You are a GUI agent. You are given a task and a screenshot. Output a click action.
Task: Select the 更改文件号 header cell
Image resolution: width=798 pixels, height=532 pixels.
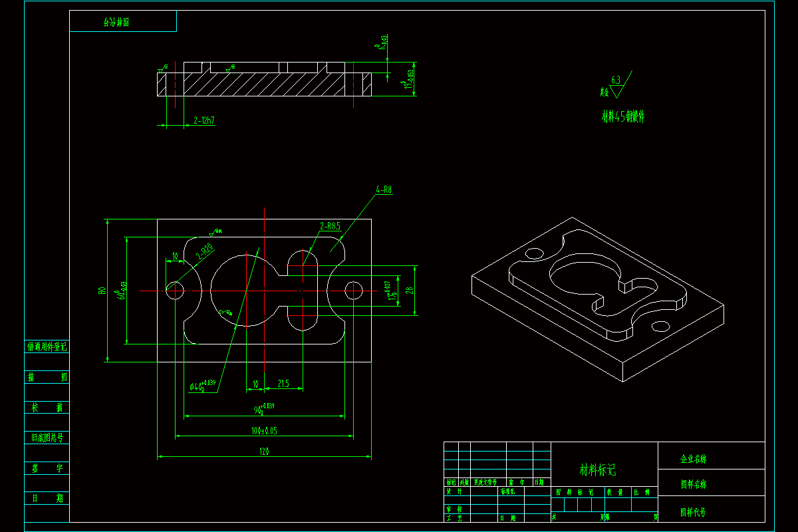(x=488, y=481)
